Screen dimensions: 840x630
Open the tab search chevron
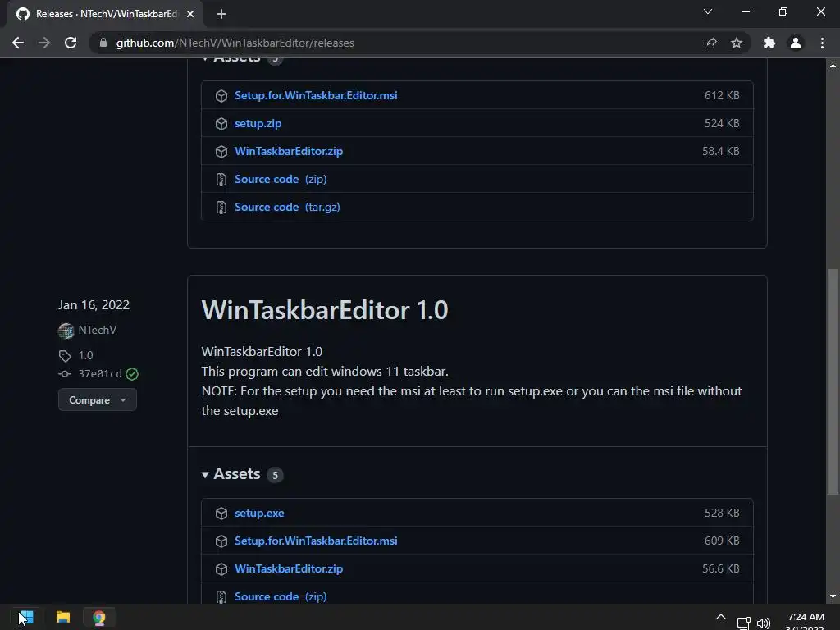point(708,11)
